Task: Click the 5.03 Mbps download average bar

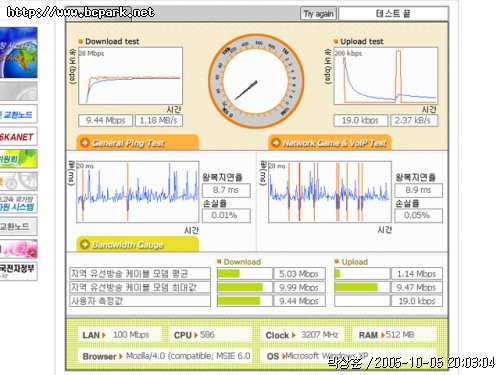Action: coord(244,274)
